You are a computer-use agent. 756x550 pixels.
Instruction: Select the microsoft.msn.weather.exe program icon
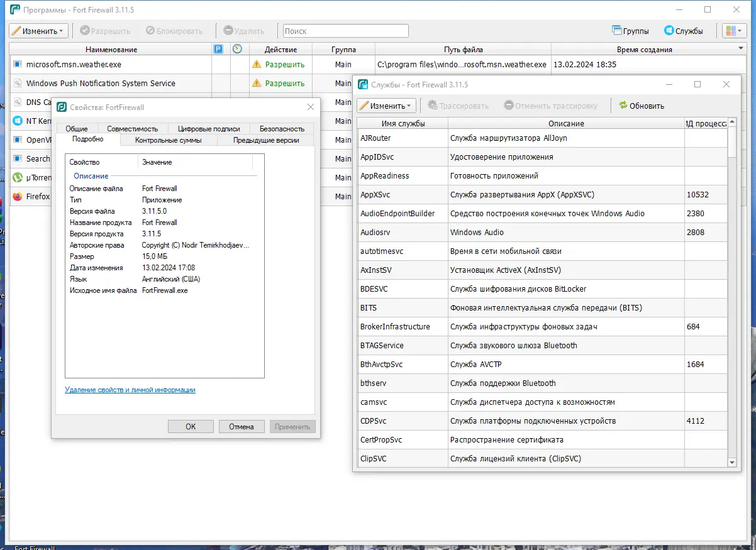18,64
